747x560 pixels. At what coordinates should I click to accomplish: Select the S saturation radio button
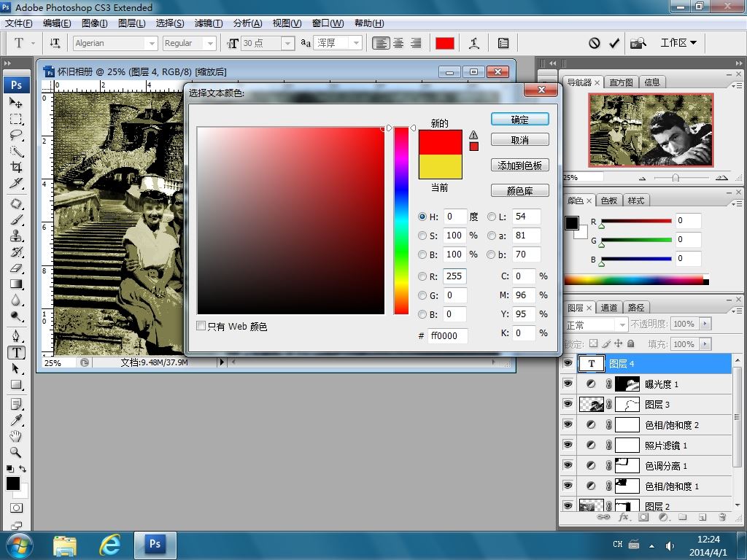pyautogui.click(x=422, y=236)
